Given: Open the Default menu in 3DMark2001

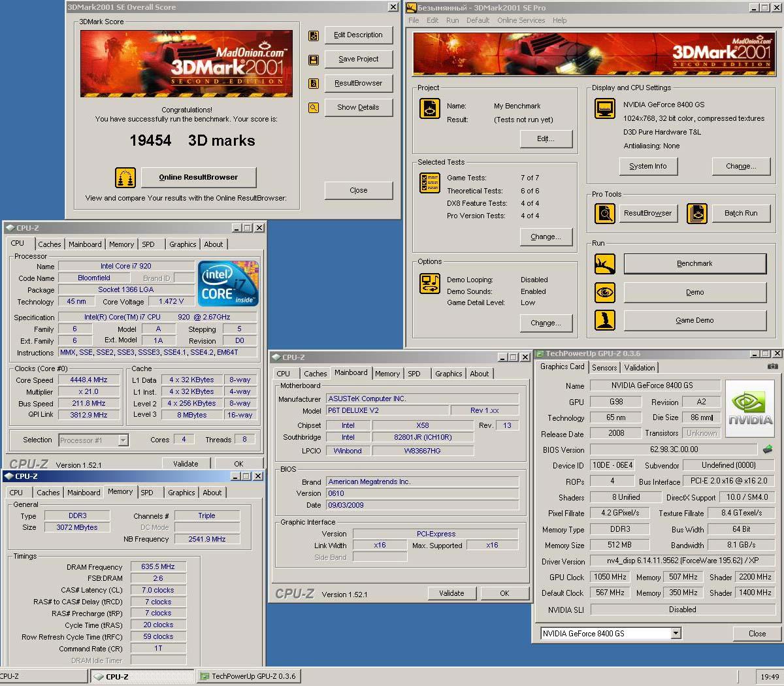Looking at the screenshot, I should [x=478, y=20].
